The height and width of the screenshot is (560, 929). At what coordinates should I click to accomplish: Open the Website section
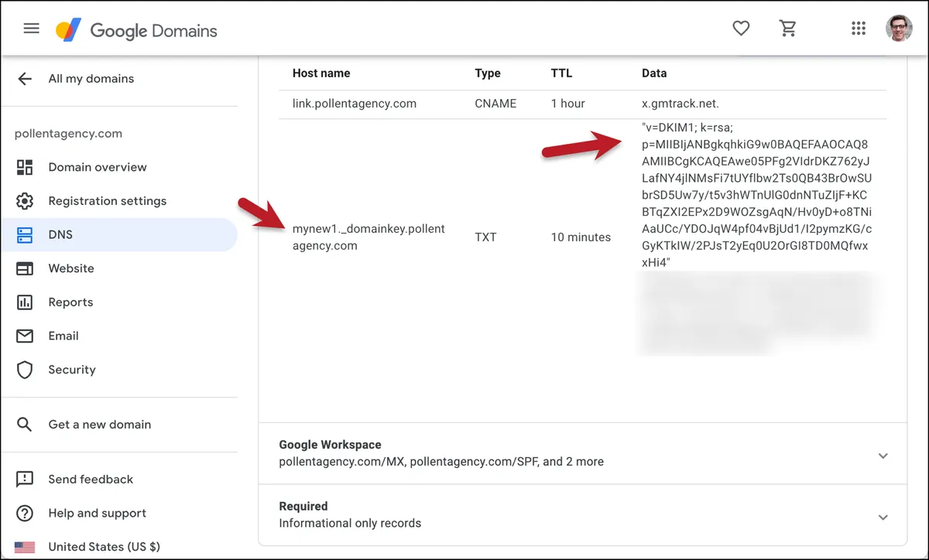point(71,268)
